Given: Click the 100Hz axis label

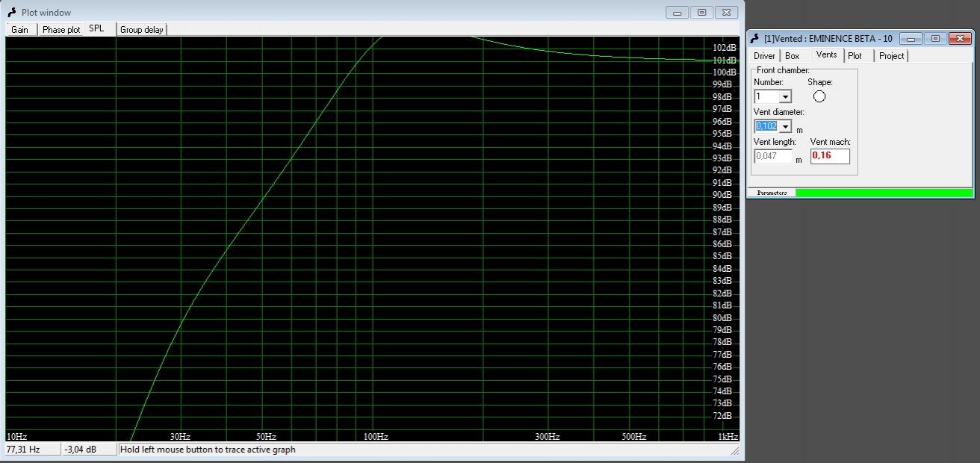Looking at the screenshot, I should [x=375, y=437].
